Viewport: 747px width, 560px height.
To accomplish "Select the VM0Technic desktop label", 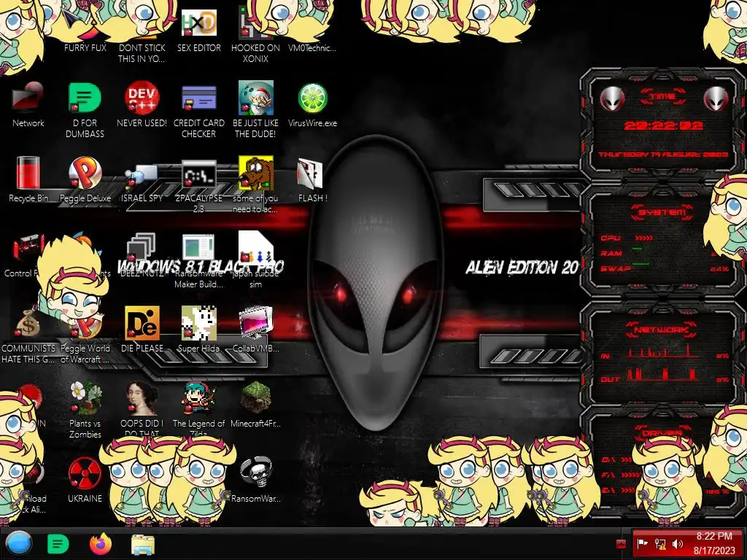I will [x=312, y=48].
